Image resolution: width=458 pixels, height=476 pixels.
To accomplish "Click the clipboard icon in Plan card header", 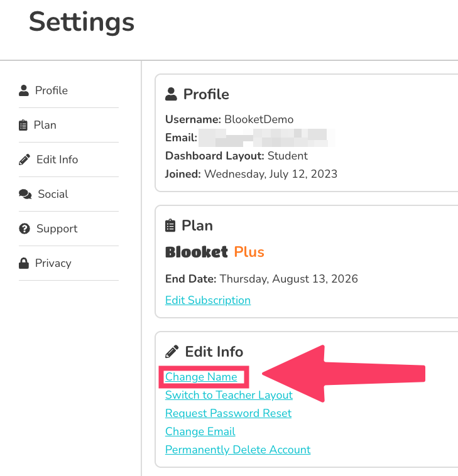I will (x=170, y=225).
